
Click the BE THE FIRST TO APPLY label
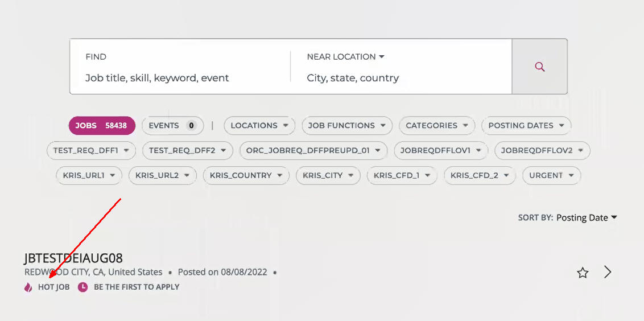137,287
